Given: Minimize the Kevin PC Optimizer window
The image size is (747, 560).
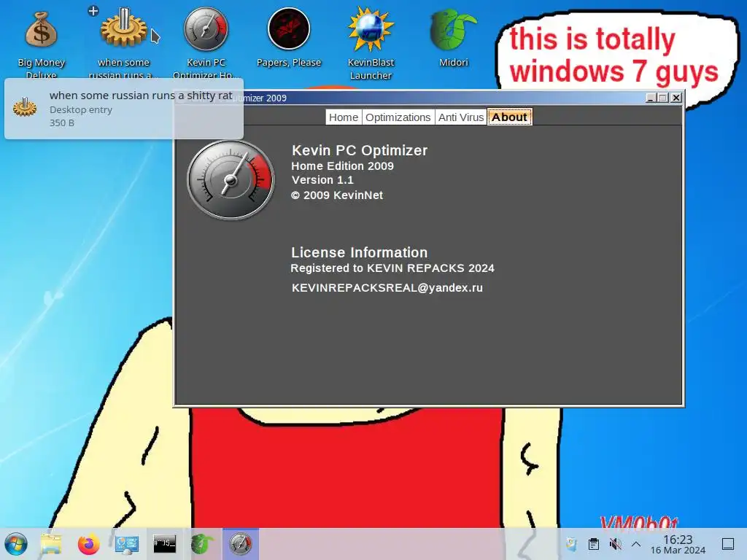Looking at the screenshot, I should [651, 98].
